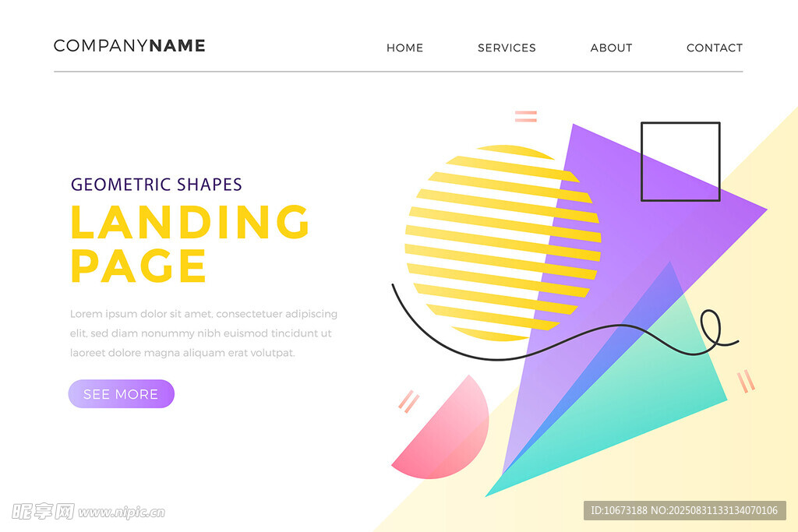This screenshot has height=532, width=798.
Task: Select the ABOUT navigation link
Action: [611, 48]
